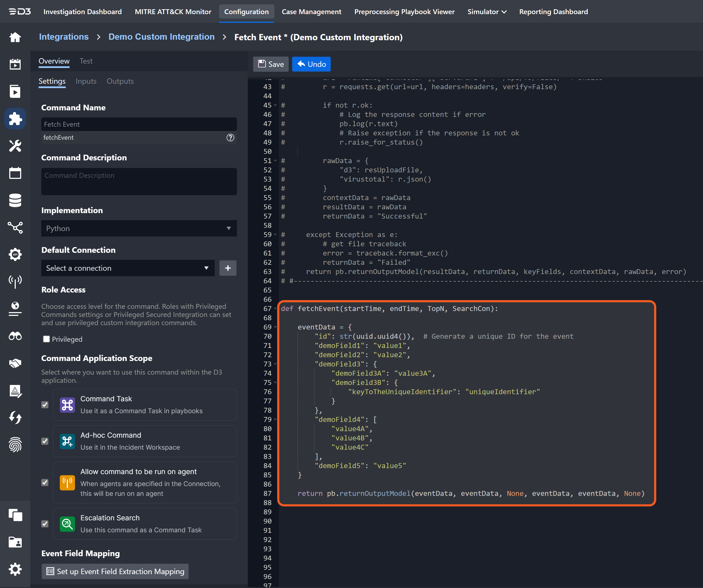The width and height of the screenshot is (703, 588).
Task: Click the home icon in the sidebar
Action: coord(15,37)
